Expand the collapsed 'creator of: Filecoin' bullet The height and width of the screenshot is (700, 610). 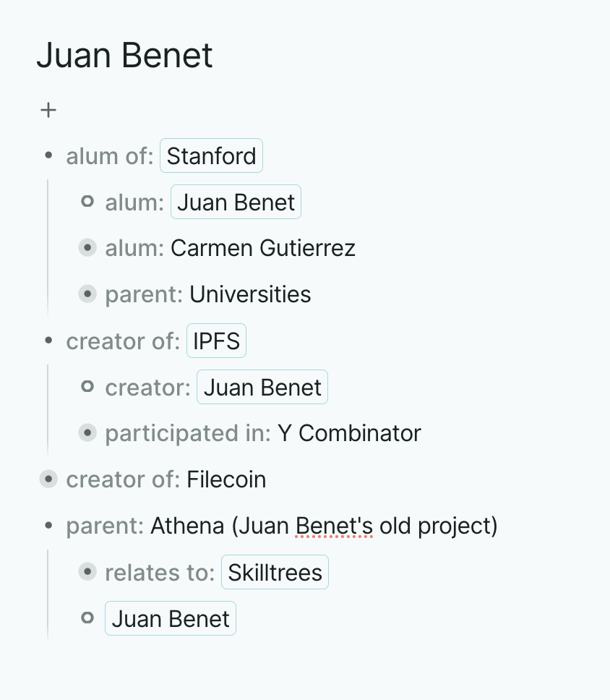pyautogui.click(x=48, y=479)
